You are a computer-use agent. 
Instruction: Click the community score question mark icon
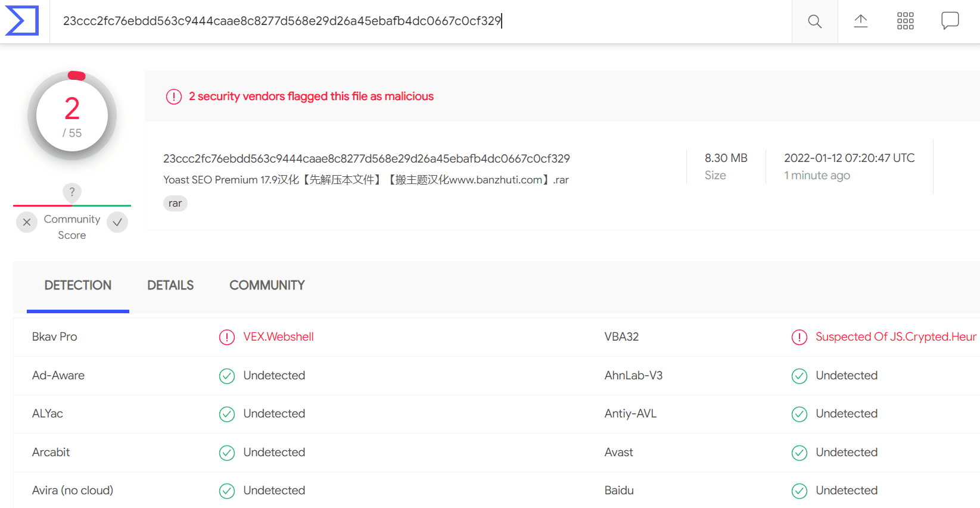tap(72, 192)
